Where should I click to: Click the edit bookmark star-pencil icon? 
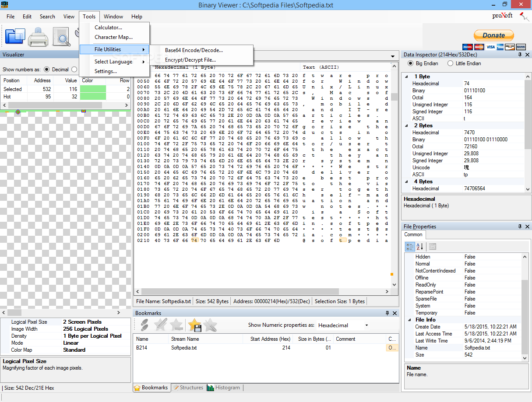click(160, 325)
